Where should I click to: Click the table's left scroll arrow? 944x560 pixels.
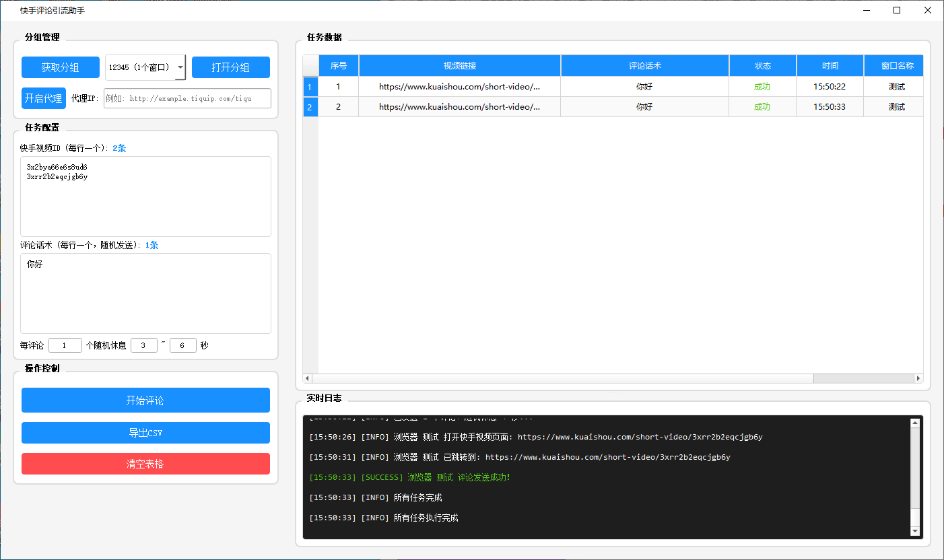[308, 379]
